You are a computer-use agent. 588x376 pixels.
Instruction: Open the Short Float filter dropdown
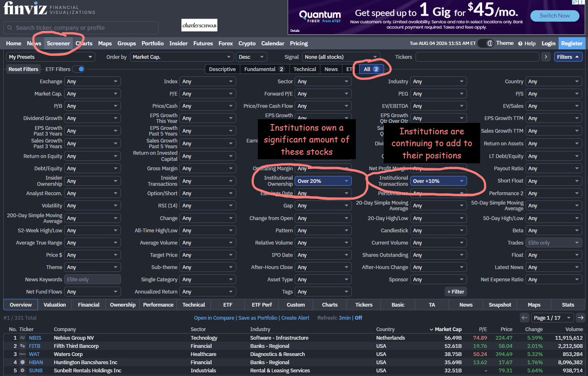(554, 181)
